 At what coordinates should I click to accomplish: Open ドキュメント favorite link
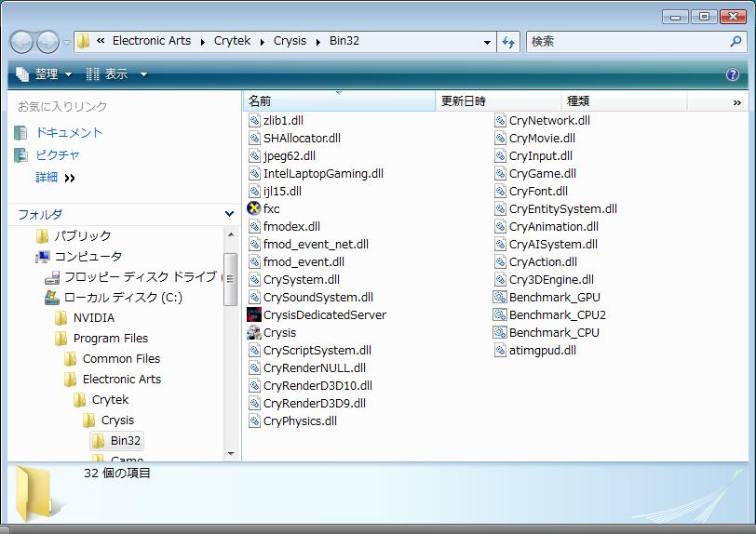point(69,132)
